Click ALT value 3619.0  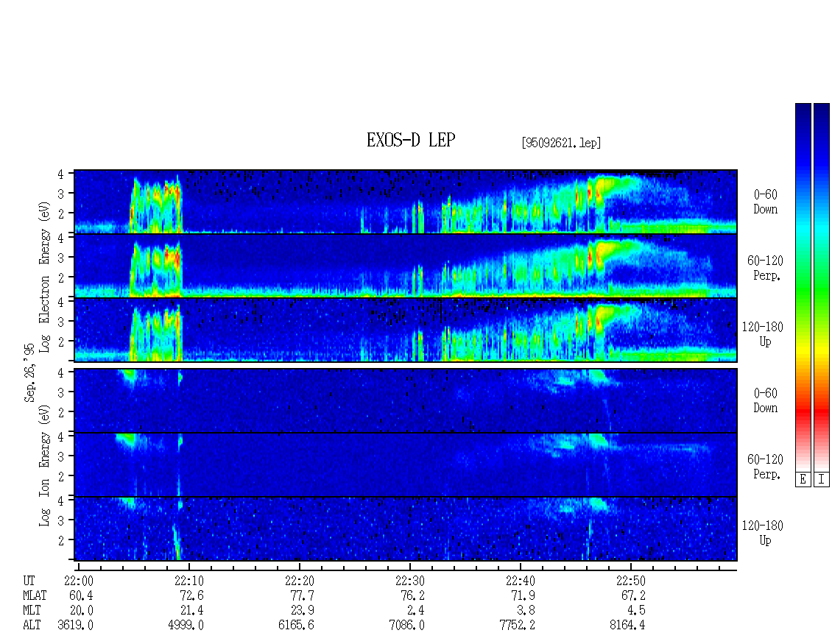point(75,626)
